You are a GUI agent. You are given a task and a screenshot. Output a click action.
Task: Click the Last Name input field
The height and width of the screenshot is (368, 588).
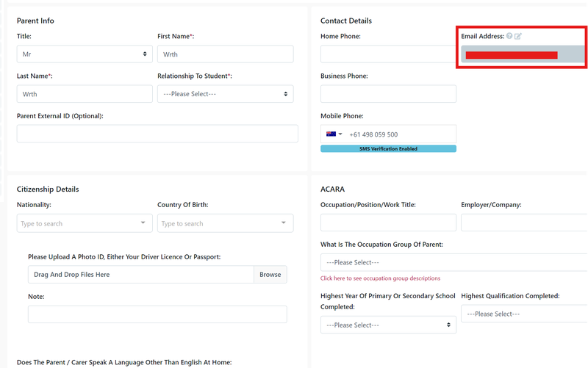(85, 94)
